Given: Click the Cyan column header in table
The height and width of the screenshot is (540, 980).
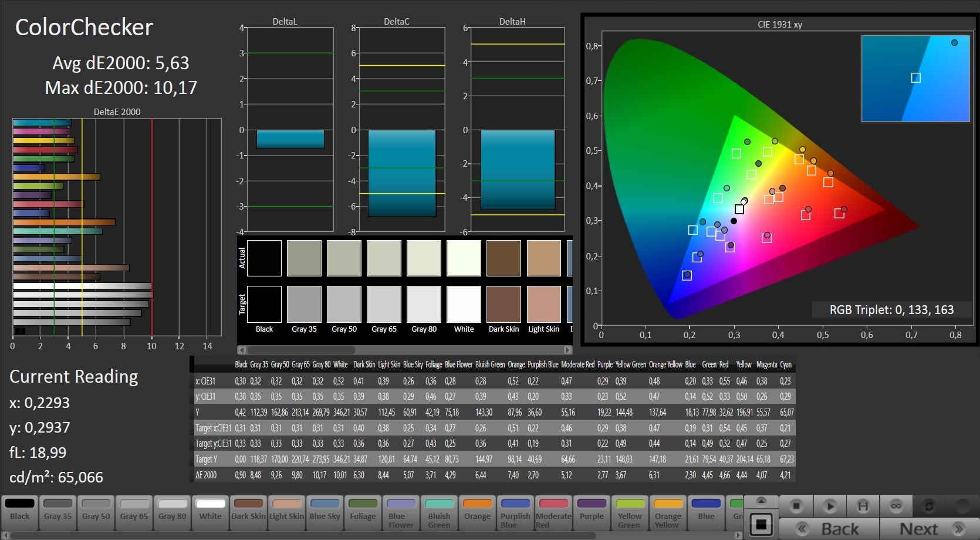Looking at the screenshot, I should tap(786, 365).
